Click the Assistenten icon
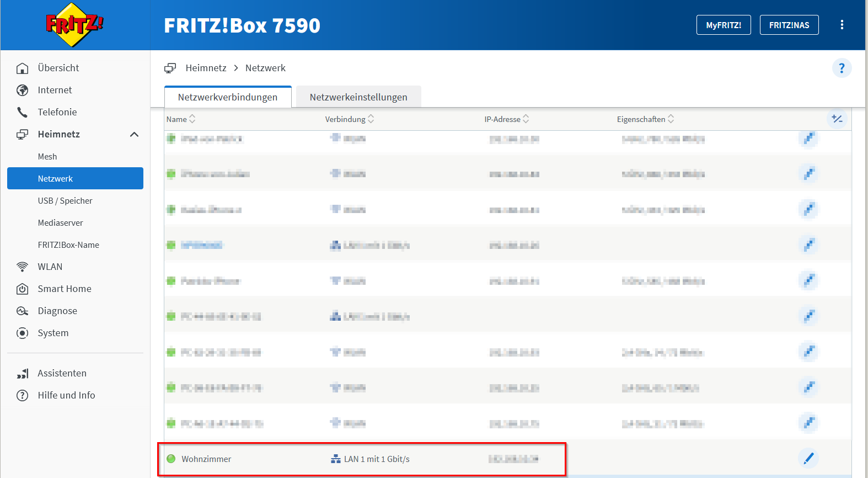Image resolution: width=868 pixels, height=478 pixels. tap(22, 374)
